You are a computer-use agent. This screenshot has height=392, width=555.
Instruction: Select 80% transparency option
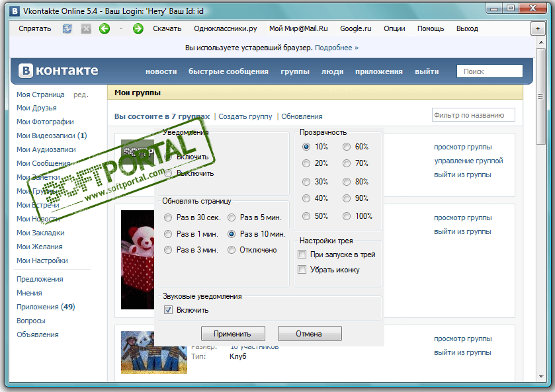347,182
